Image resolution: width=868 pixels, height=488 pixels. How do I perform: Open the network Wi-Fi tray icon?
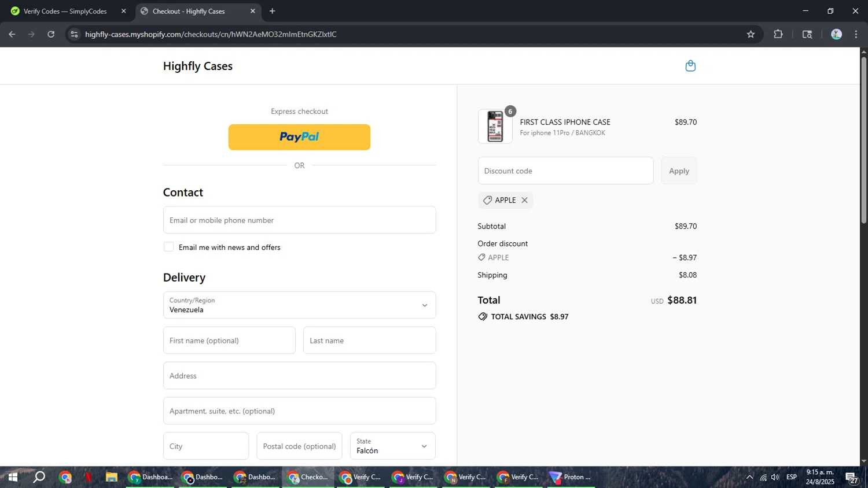point(763,477)
